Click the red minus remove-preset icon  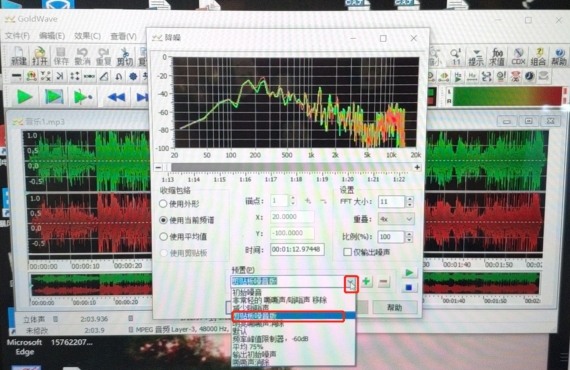click(384, 282)
